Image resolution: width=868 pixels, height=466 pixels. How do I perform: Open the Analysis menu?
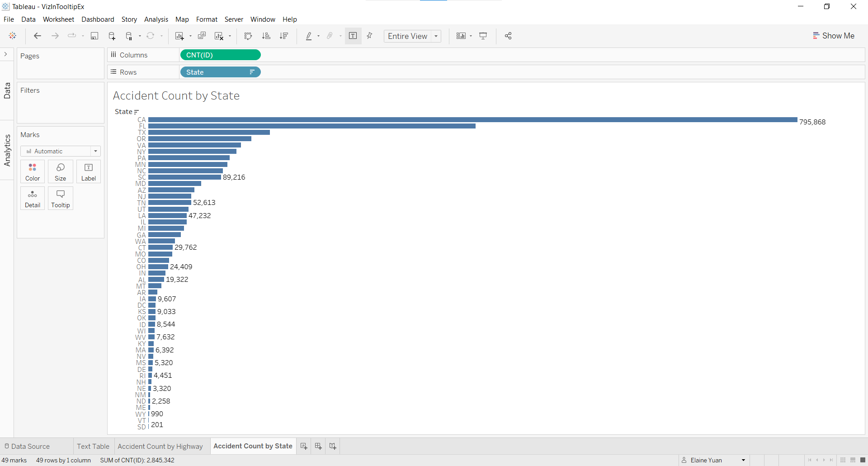tap(156, 19)
